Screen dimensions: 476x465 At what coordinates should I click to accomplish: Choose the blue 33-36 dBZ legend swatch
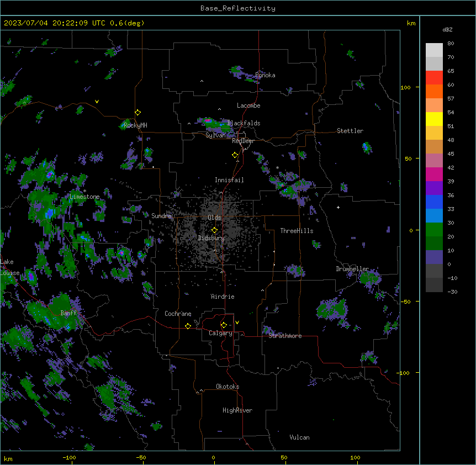[x=434, y=202]
